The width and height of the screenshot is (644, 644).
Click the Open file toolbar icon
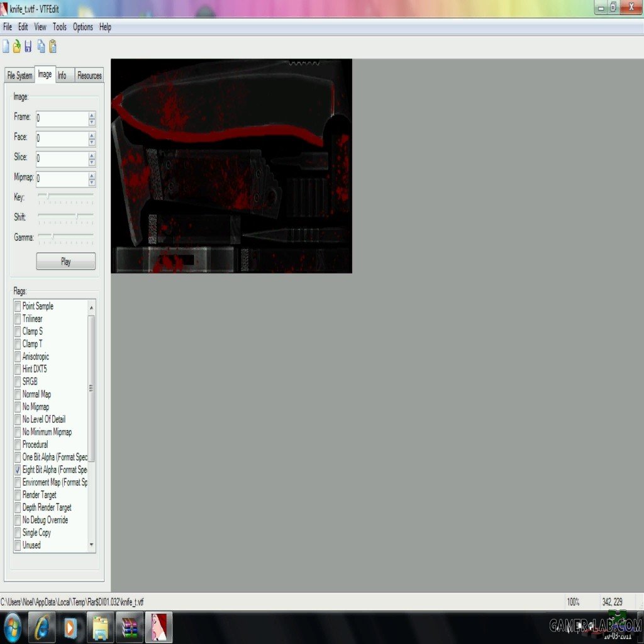17,47
